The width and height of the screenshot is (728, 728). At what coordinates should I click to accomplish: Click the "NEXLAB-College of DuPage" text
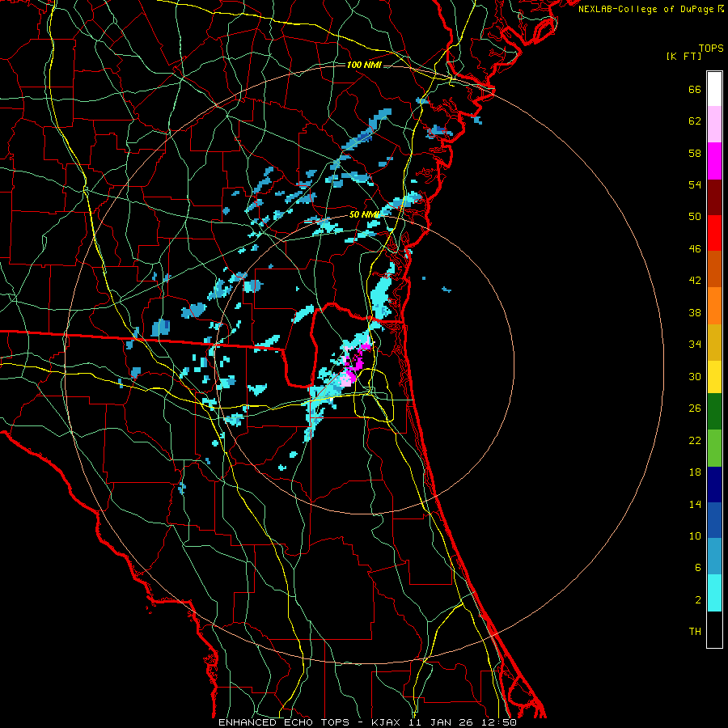(645, 9)
